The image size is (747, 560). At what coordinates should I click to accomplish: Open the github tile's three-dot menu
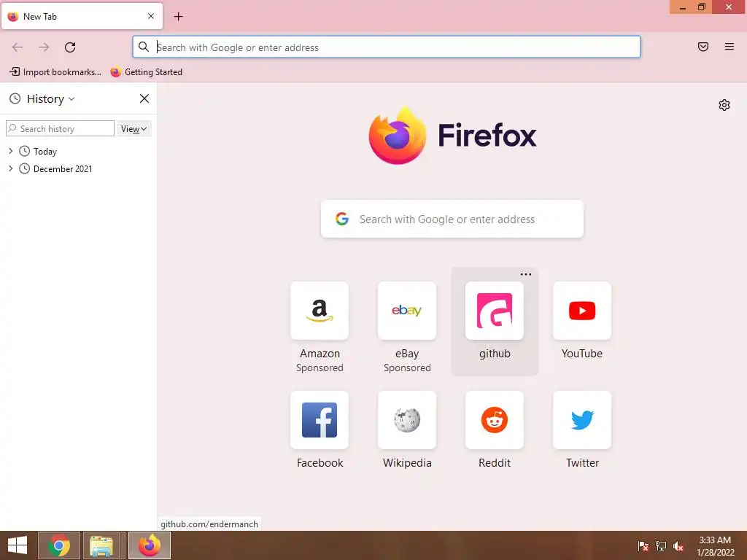coord(525,274)
